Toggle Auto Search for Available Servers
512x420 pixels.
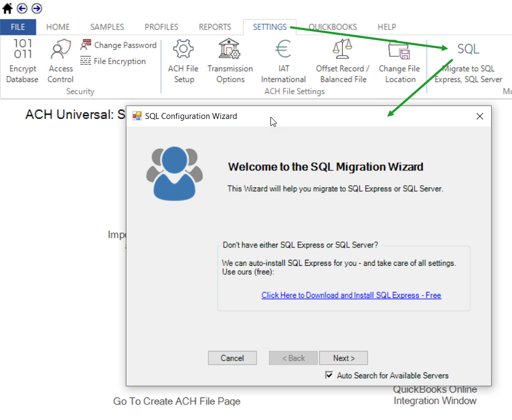(329, 376)
